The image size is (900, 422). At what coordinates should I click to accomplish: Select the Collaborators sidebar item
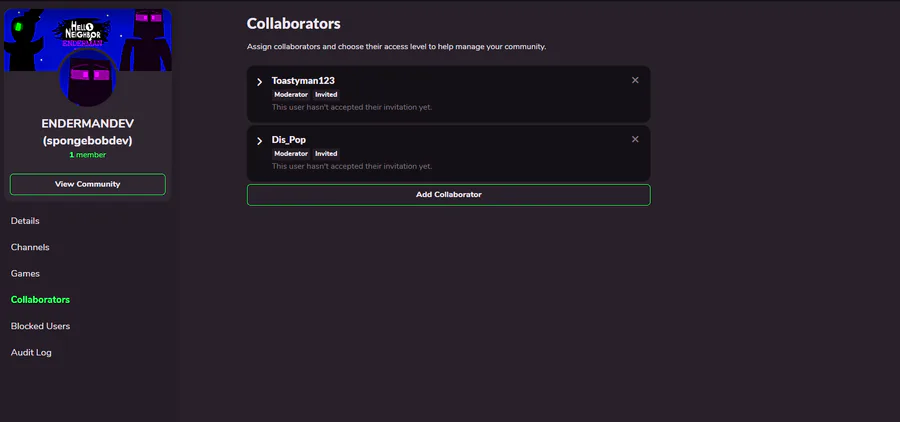pyautogui.click(x=40, y=300)
